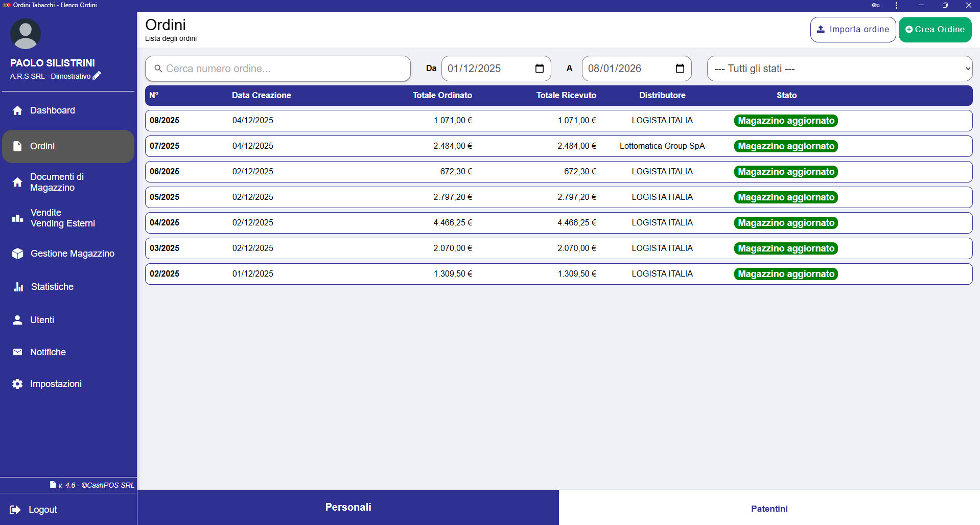Click the Importa ordine button
Viewport: 980px width, 525px height.
click(852, 30)
